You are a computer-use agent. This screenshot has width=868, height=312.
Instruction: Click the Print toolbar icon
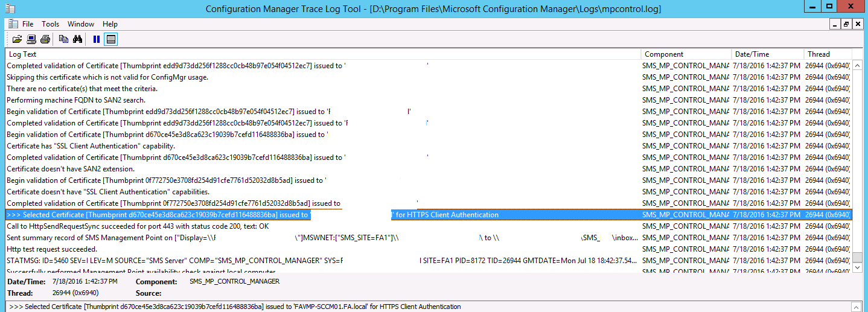[x=45, y=39]
